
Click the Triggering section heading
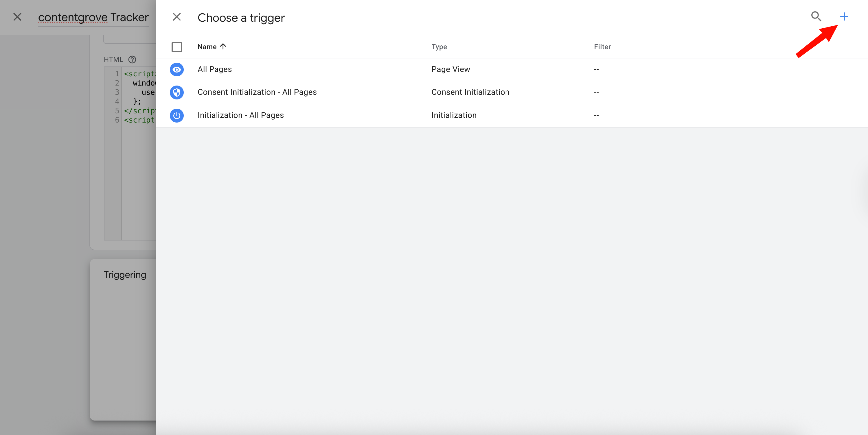point(125,275)
